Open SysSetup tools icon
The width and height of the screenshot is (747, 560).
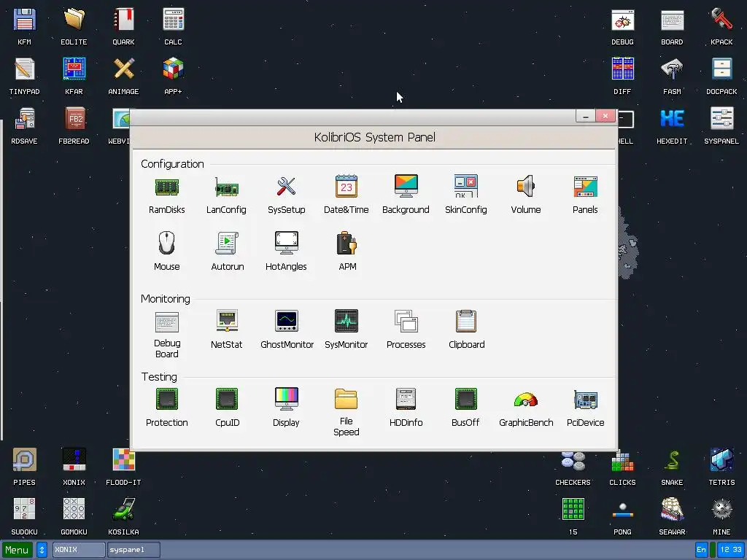286,186
